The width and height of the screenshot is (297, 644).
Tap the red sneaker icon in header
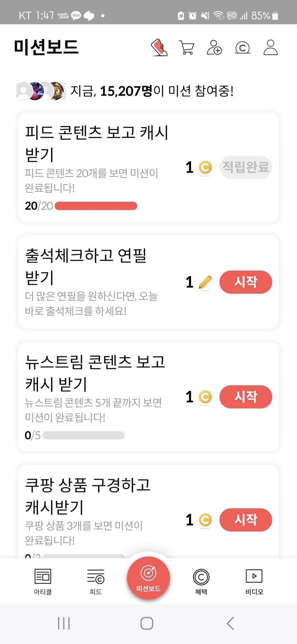coord(159,48)
